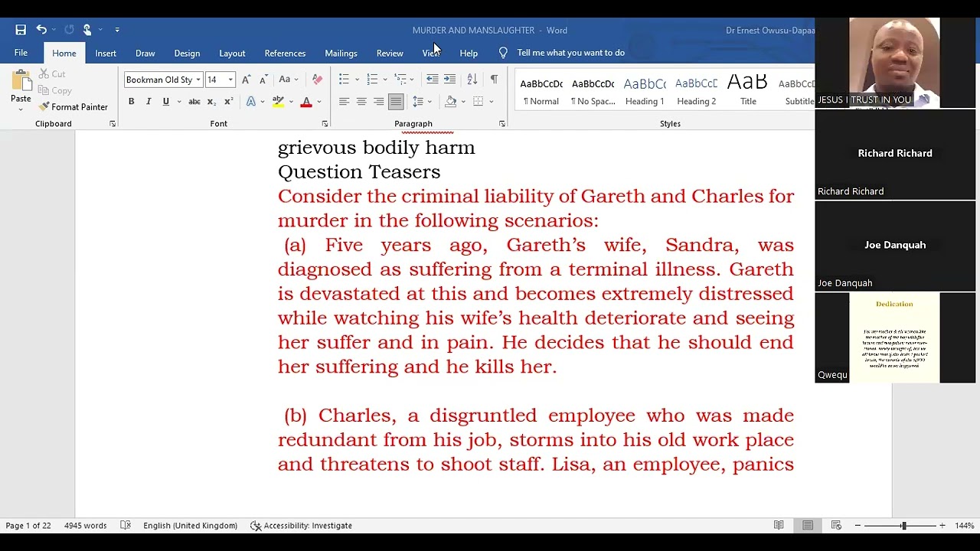The image size is (980, 551).
Task: Toggle italic formatting
Action: pos(148,102)
